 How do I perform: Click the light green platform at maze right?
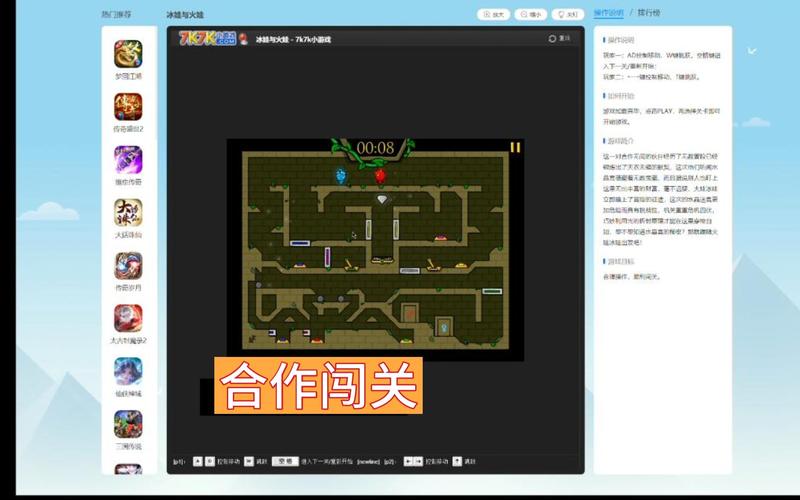492,291
